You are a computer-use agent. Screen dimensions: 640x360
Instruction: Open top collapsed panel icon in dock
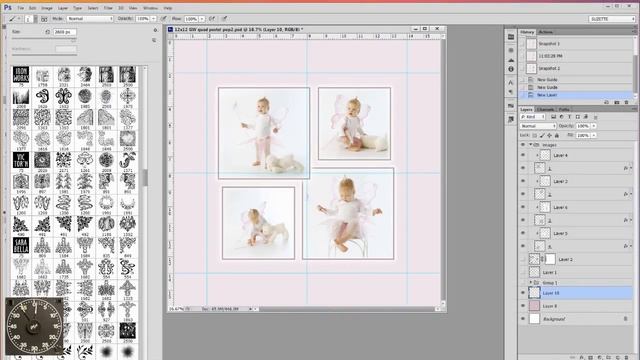coord(511,37)
